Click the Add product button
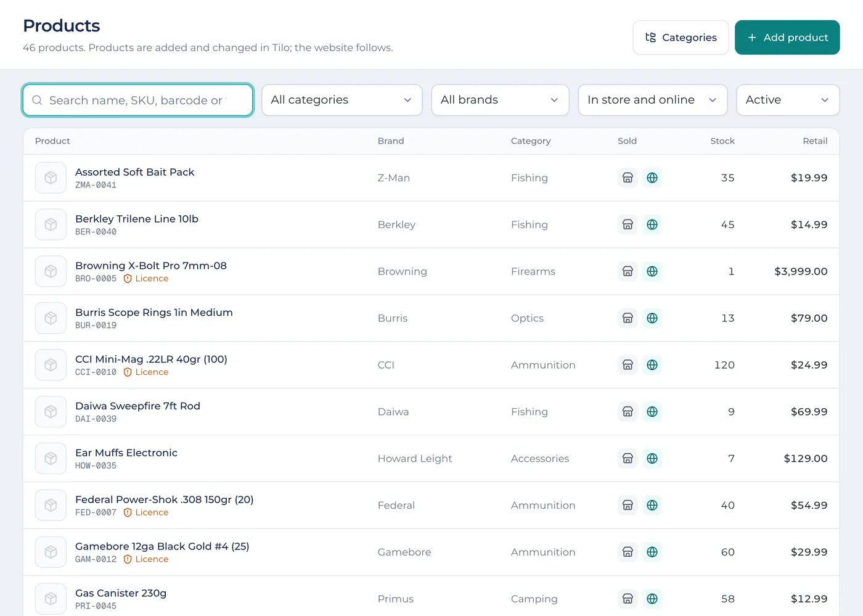Screen dimensions: 863x616 click(x=787, y=38)
